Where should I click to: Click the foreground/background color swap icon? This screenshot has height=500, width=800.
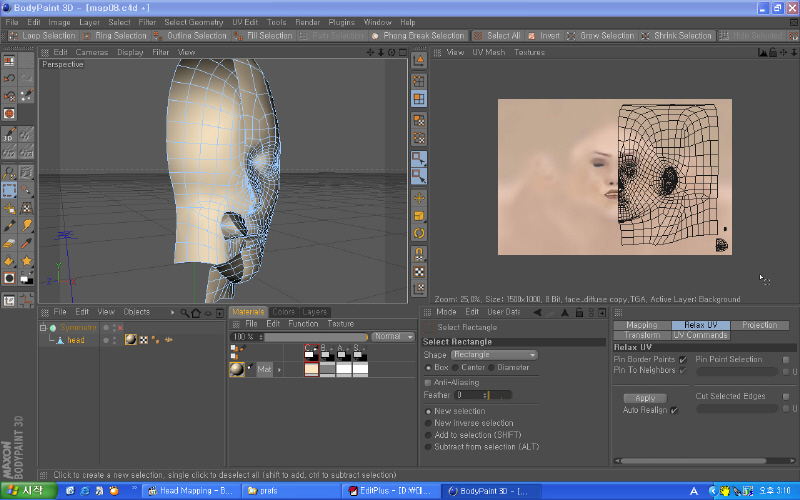point(27,278)
